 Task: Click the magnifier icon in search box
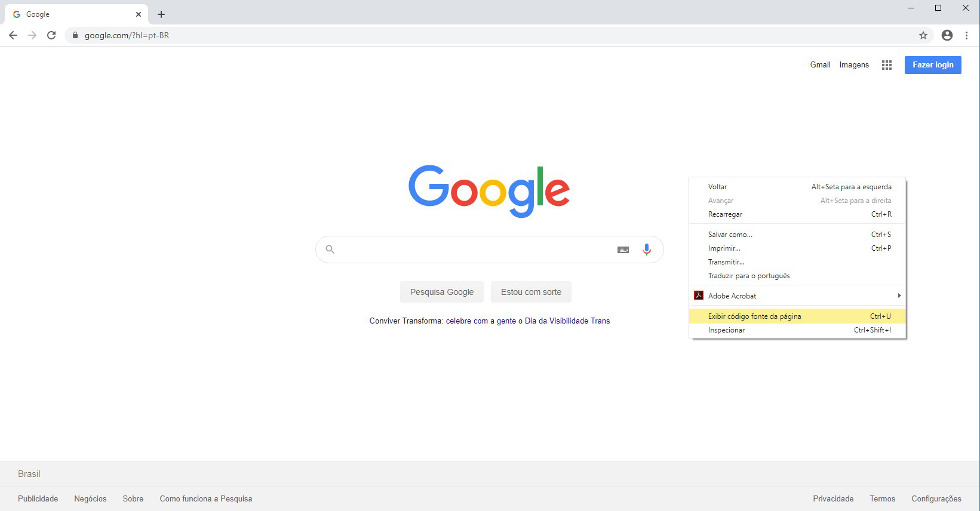(x=330, y=250)
